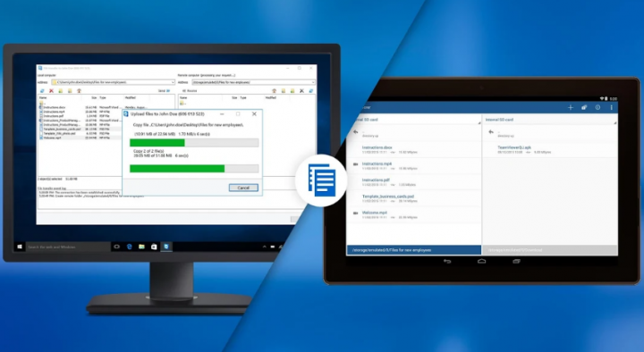Screen dimensions: 644x352
Task: Go directory up in tablet left pane
Action: point(356,132)
